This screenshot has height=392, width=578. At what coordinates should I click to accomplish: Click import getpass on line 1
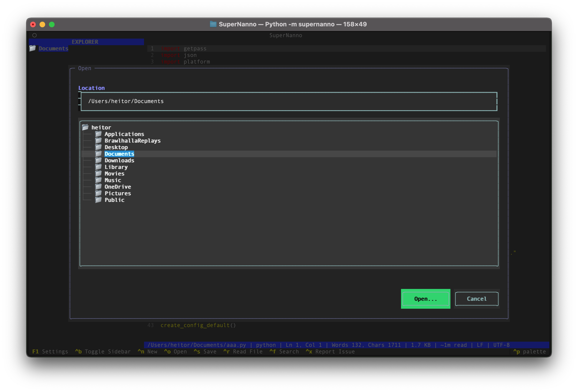[184, 48]
